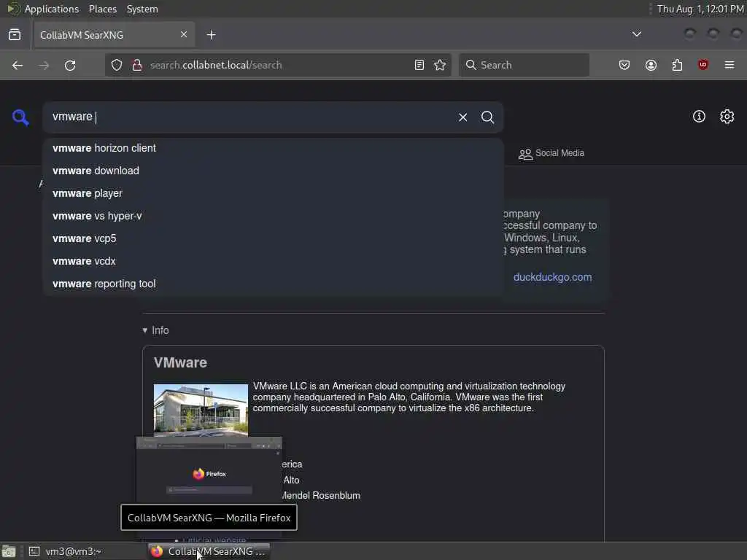Screen dimensions: 747x560
Task: Click the VMware infobox heading
Action: 180,363
